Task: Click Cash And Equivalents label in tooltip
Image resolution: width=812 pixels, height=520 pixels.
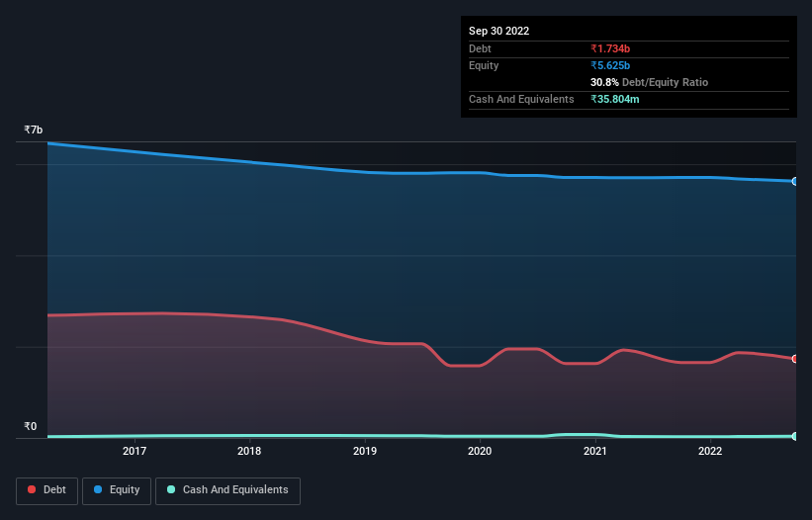Action: pyautogui.click(x=521, y=99)
